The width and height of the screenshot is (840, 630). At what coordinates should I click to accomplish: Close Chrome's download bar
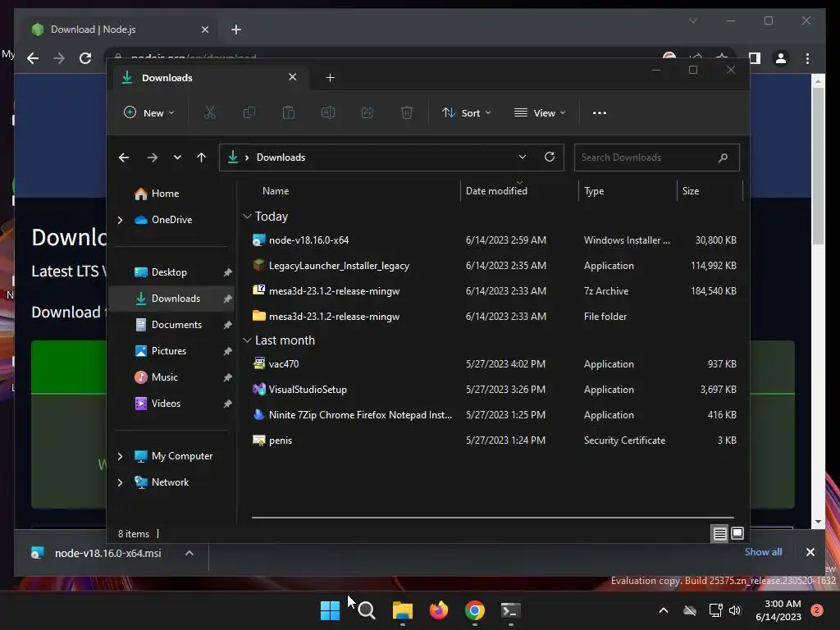coord(810,552)
